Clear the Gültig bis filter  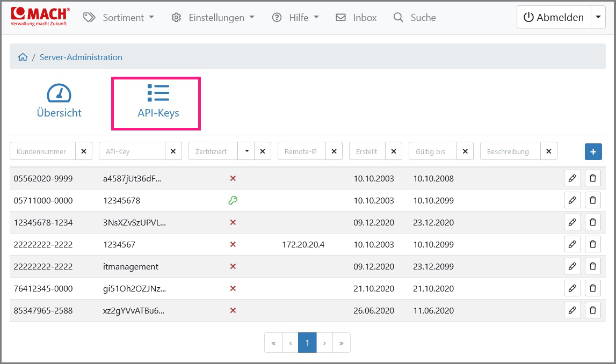coord(465,151)
